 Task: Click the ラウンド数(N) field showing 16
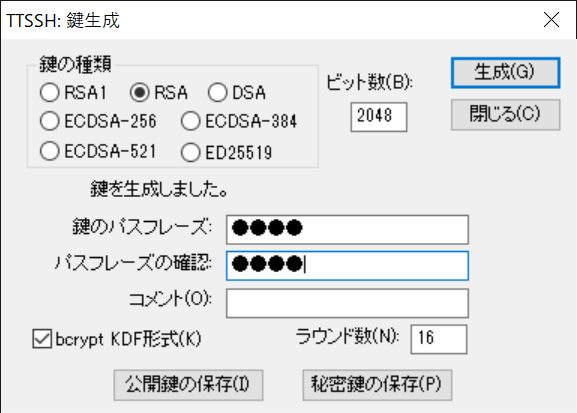pyautogui.click(x=439, y=339)
